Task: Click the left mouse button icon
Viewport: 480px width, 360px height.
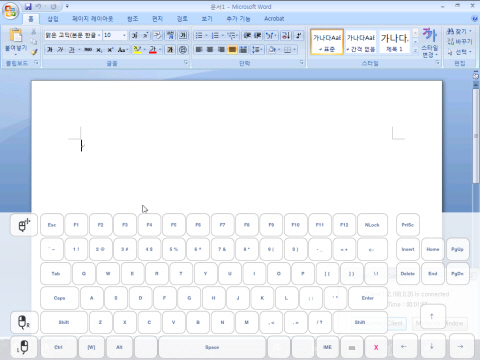Action: click(x=23, y=347)
